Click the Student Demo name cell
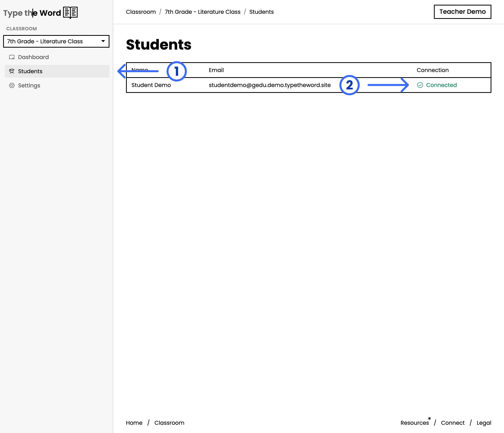The width and height of the screenshot is (504, 433). pos(151,85)
